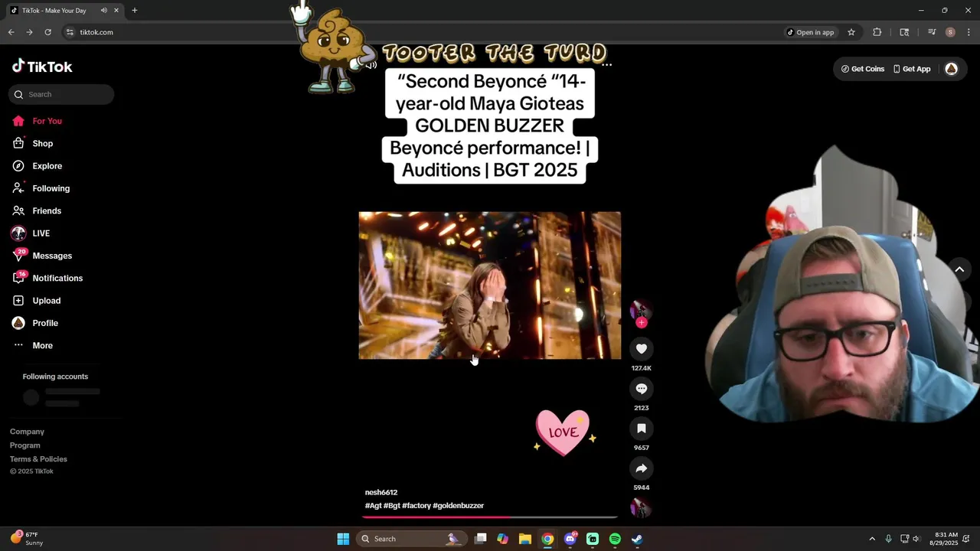This screenshot has width=980, height=551.
Task: Like the video with the heart icon
Action: 642,349
